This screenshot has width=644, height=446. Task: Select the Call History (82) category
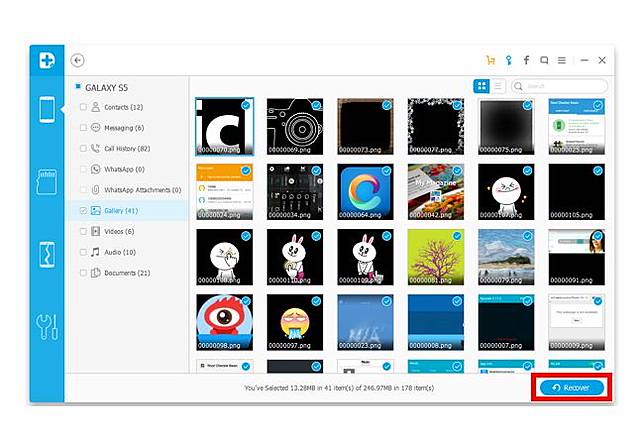(x=125, y=148)
